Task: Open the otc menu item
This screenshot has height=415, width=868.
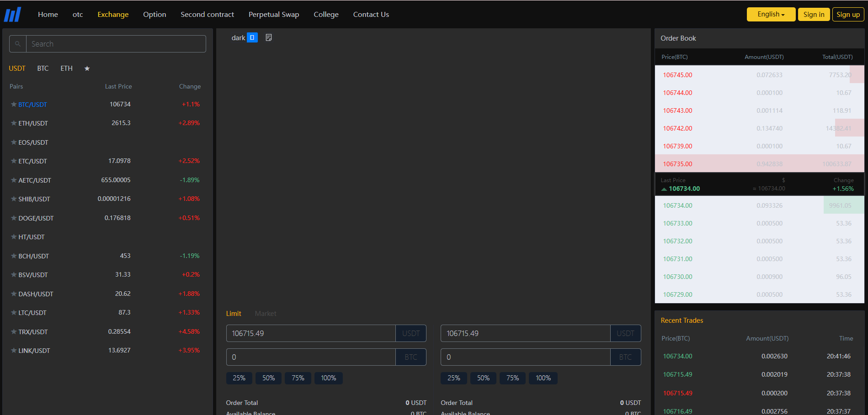Action: [x=78, y=15]
